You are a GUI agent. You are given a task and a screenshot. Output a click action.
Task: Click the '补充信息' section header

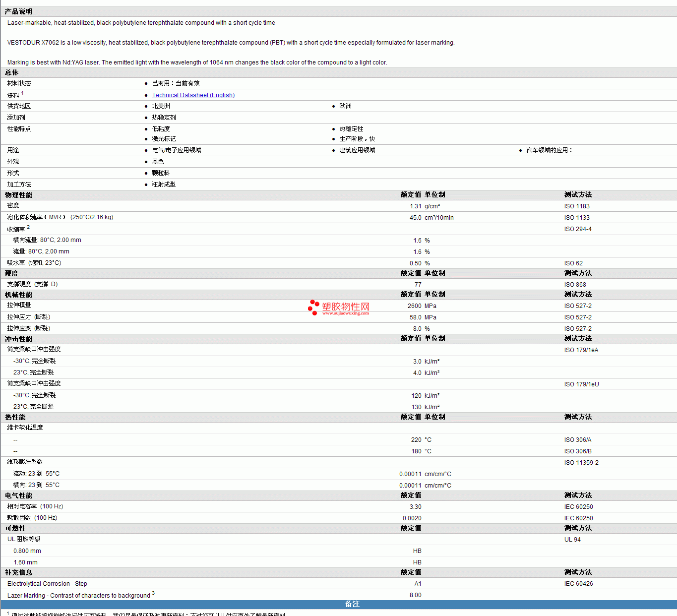18,572
